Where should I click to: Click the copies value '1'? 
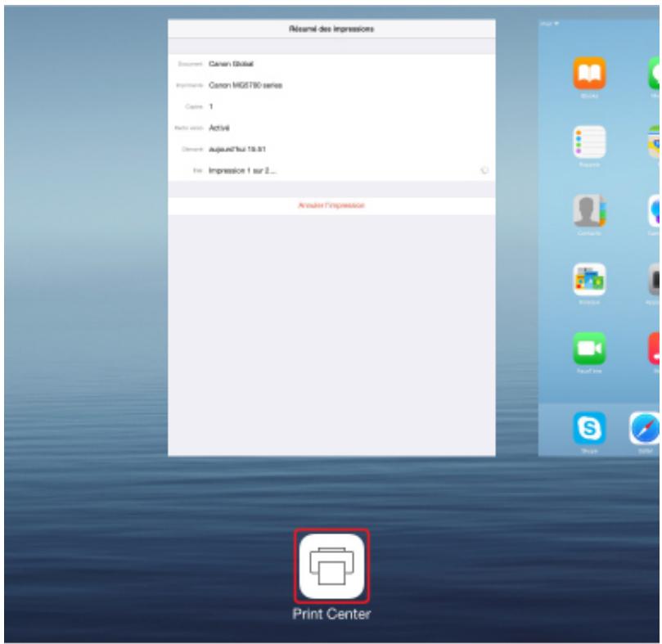(211, 107)
